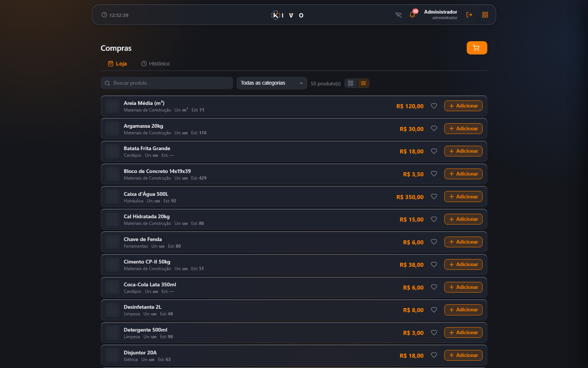
Task: Favorite Argamassa 20kg with heart icon
Action: click(x=434, y=128)
